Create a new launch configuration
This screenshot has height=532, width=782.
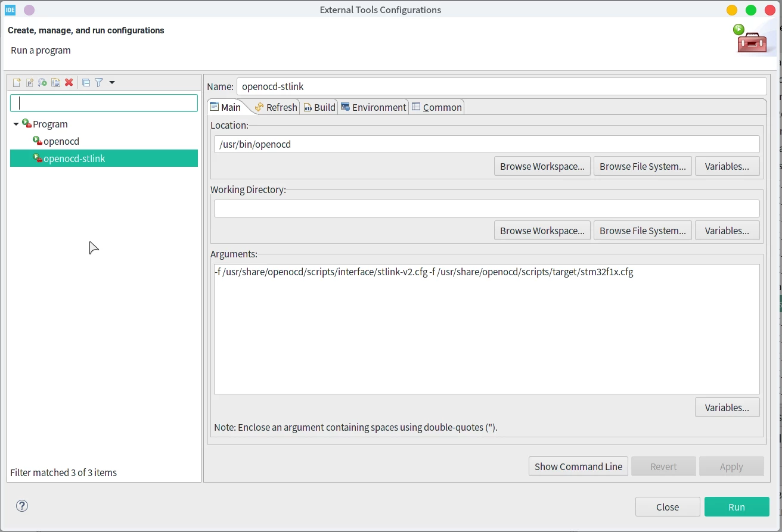click(17, 83)
